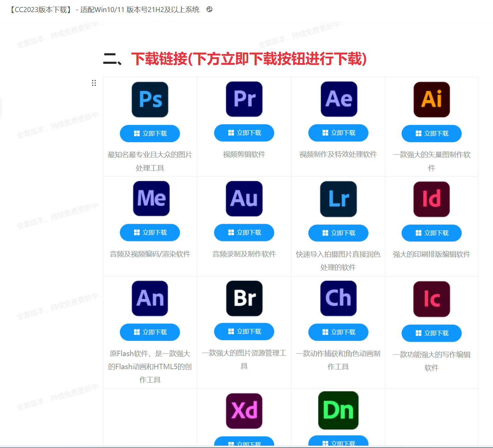Download After Effects via 立即下载 button
The image size is (493, 448).
[x=338, y=133]
